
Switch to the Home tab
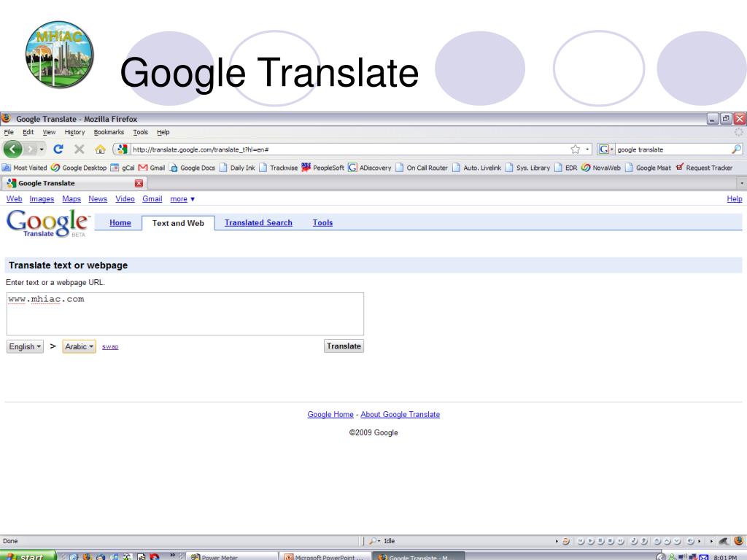coord(120,223)
